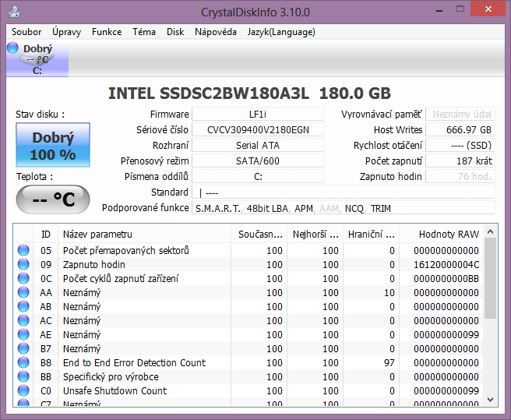Viewport: 511px width, 420px height.
Task: Sort by Hodnoty RAW column header
Action: click(449, 234)
